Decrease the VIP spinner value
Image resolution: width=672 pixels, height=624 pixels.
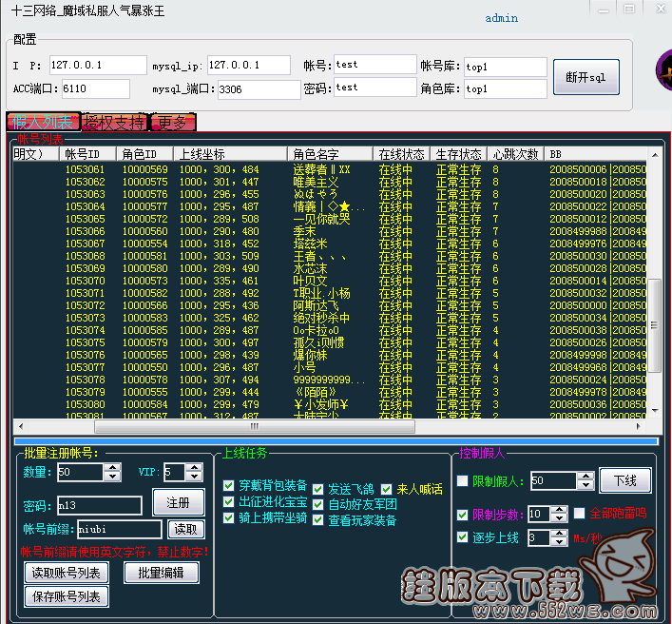[195, 477]
